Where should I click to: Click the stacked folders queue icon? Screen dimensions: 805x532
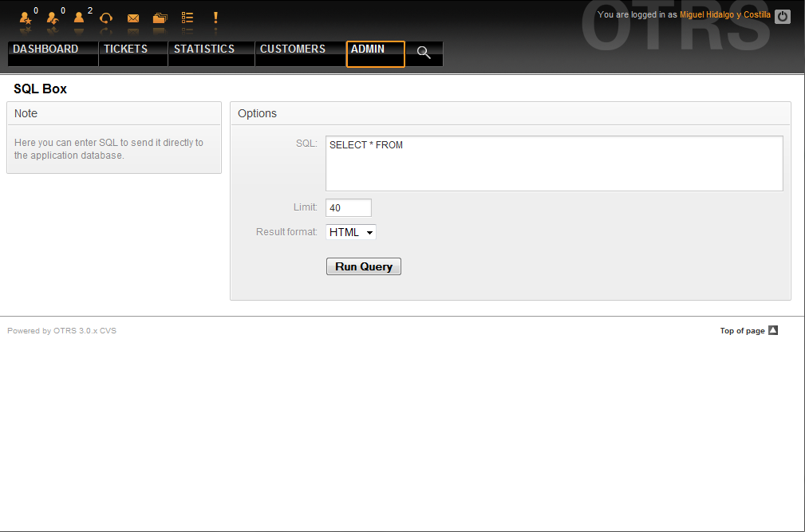(160, 18)
